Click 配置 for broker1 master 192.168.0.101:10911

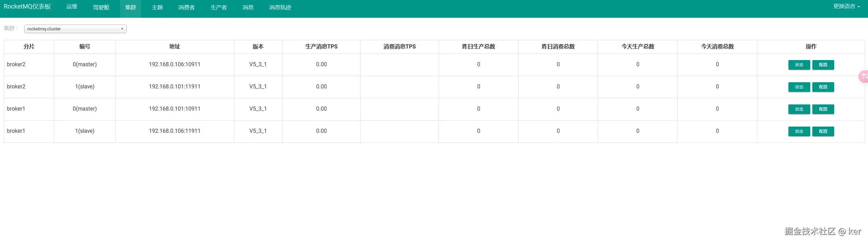coord(823,109)
